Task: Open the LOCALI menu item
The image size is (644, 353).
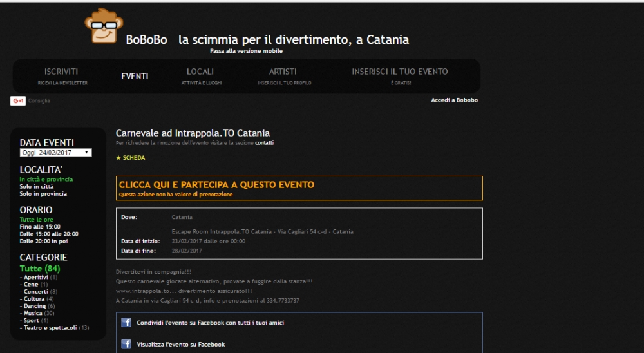Action: coord(200,75)
